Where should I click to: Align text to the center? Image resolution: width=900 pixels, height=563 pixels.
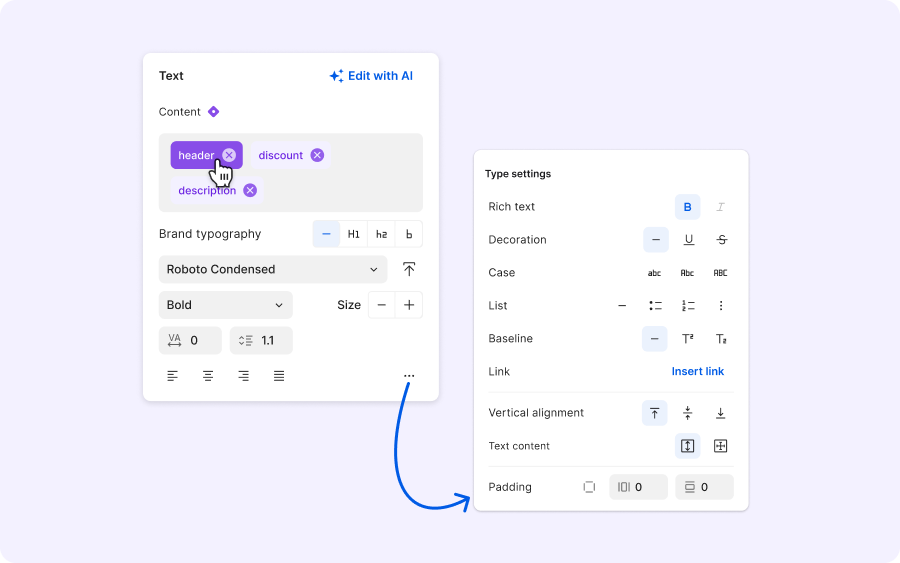(x=208, y=376)
